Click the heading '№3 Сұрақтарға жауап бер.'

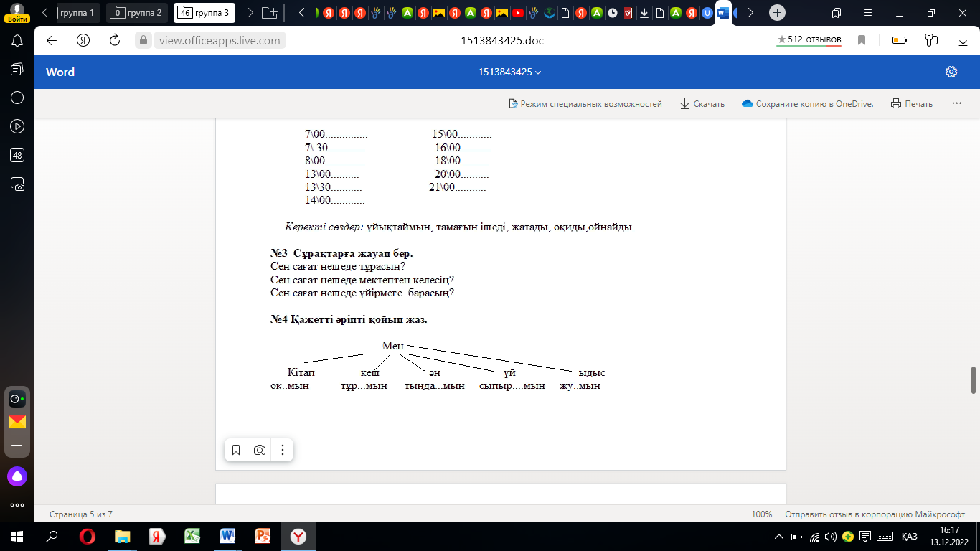[x=341, y=254]
